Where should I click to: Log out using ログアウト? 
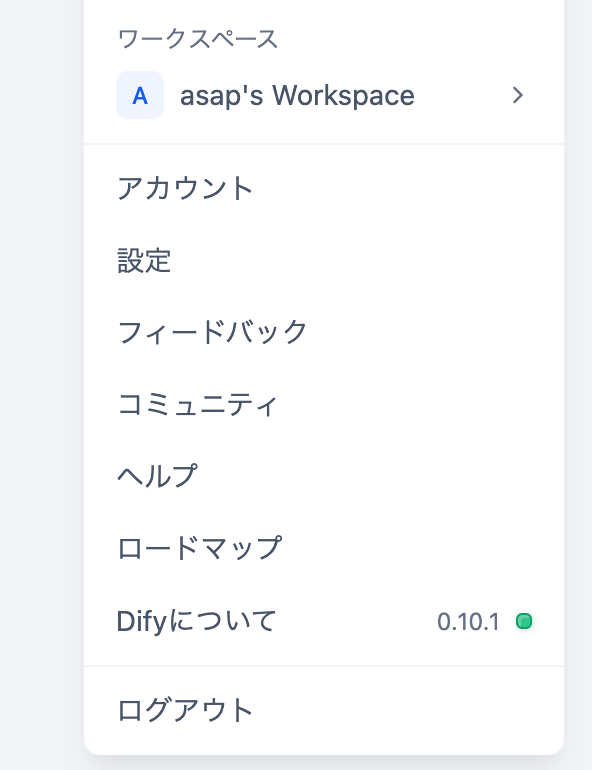185,710
